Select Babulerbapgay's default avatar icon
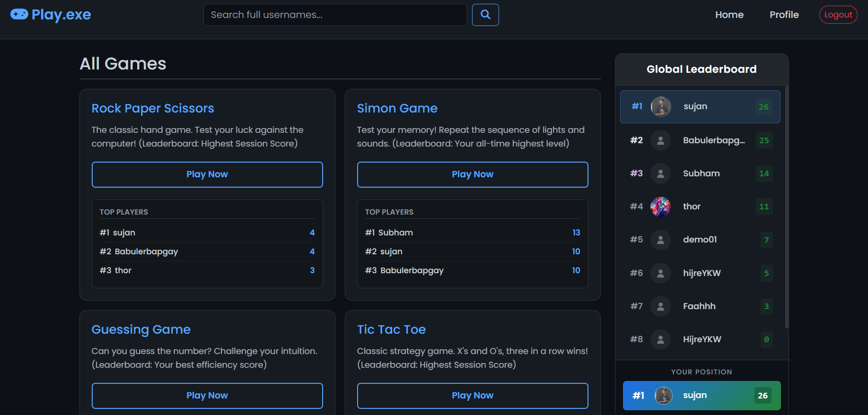Image resolution: width=868 pixels, height=415 pixels. (660, 140)
